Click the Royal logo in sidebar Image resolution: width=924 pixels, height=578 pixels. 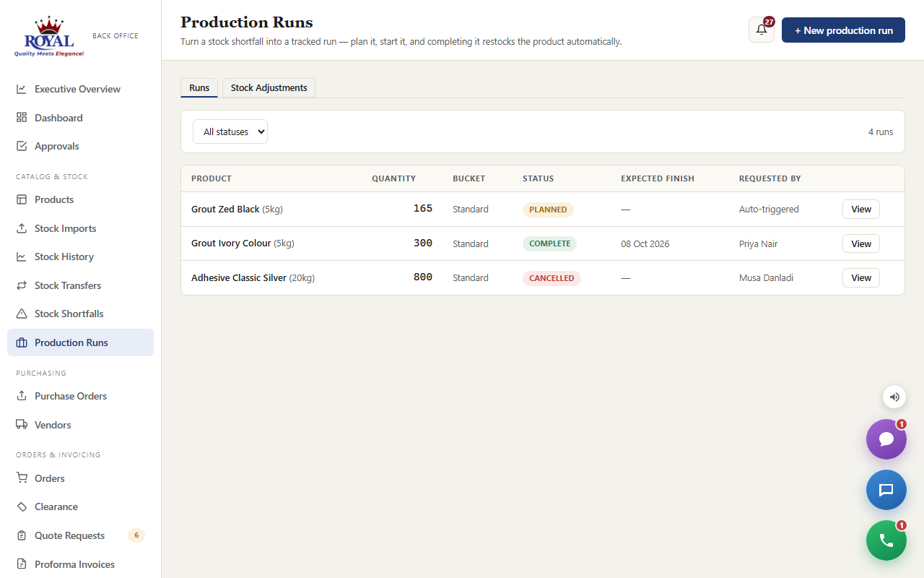pos(49,38)
